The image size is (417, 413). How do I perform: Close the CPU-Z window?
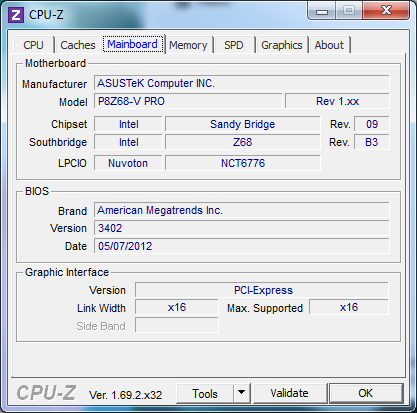[386, 11]
